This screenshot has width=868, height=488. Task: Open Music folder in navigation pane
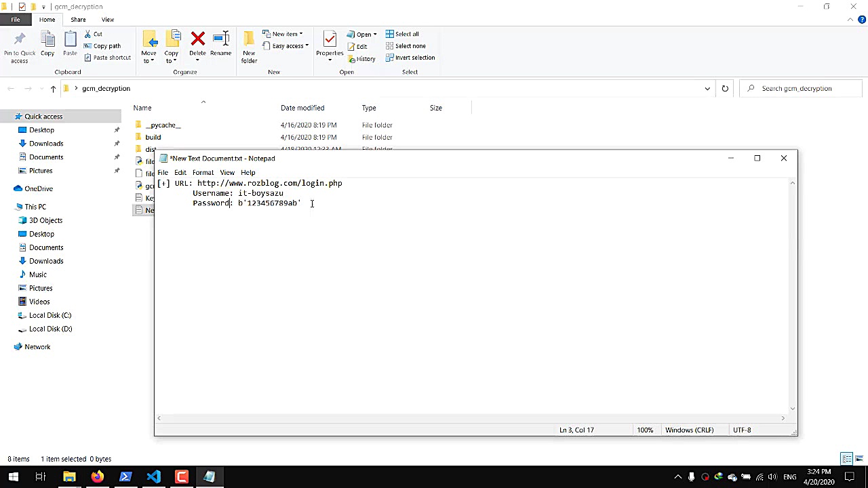tap(38, 274)
